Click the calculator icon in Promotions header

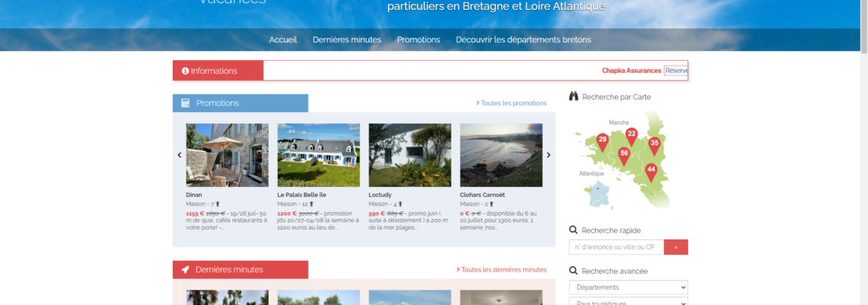tap(186, 103)
